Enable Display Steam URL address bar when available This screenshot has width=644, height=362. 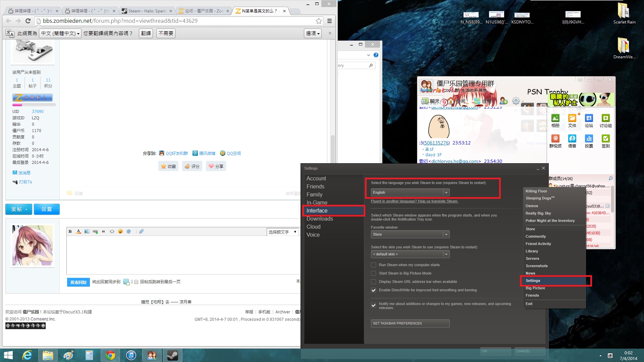point(373,282)
